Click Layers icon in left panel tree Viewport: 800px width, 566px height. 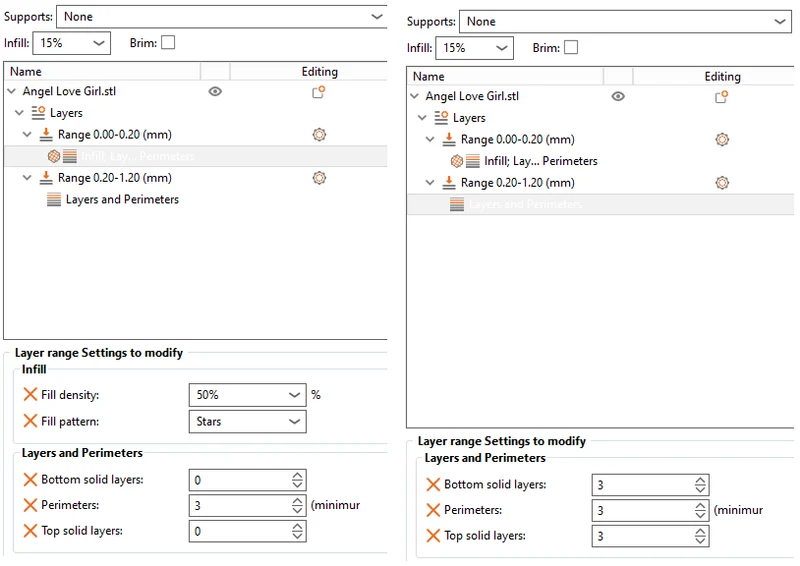coord(38,113)
